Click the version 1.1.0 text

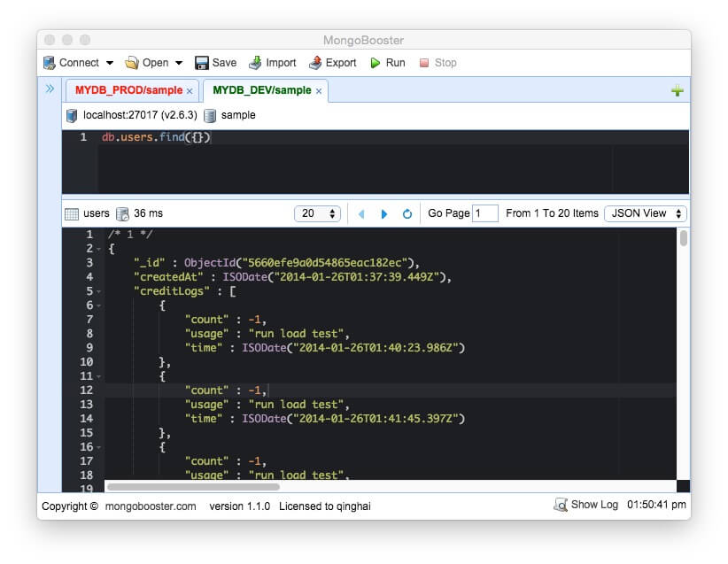tap(240, 506)
